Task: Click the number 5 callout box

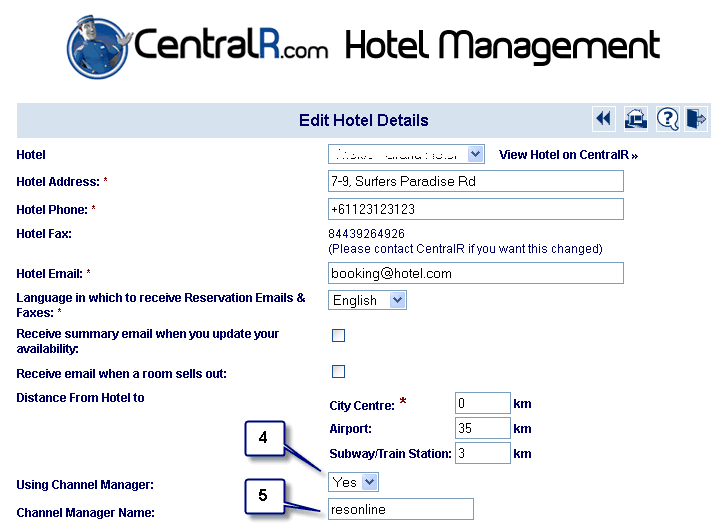Action: pyautogui.click(x=264, y=496)
